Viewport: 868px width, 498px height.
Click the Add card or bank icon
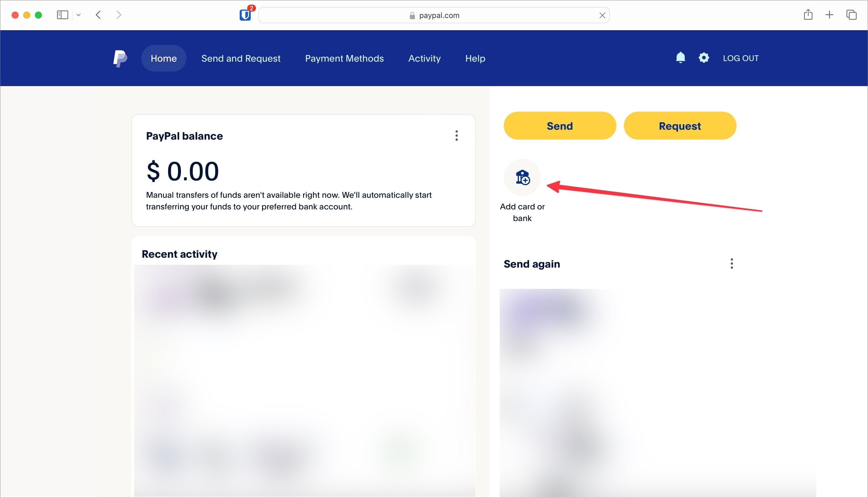(x=522, y=178)
